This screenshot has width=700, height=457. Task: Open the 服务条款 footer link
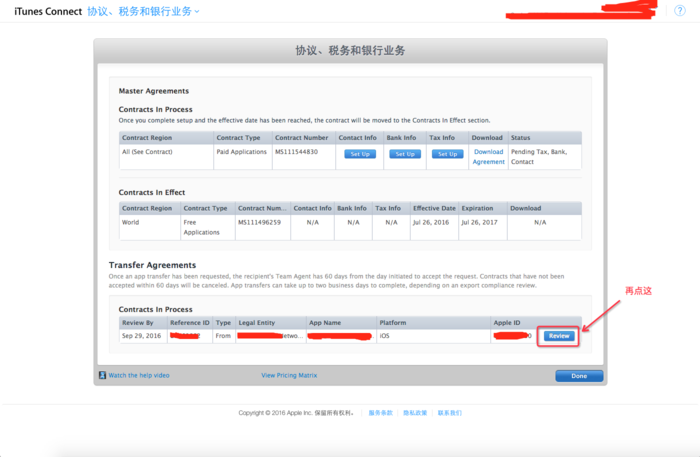(x=381, y=412)
